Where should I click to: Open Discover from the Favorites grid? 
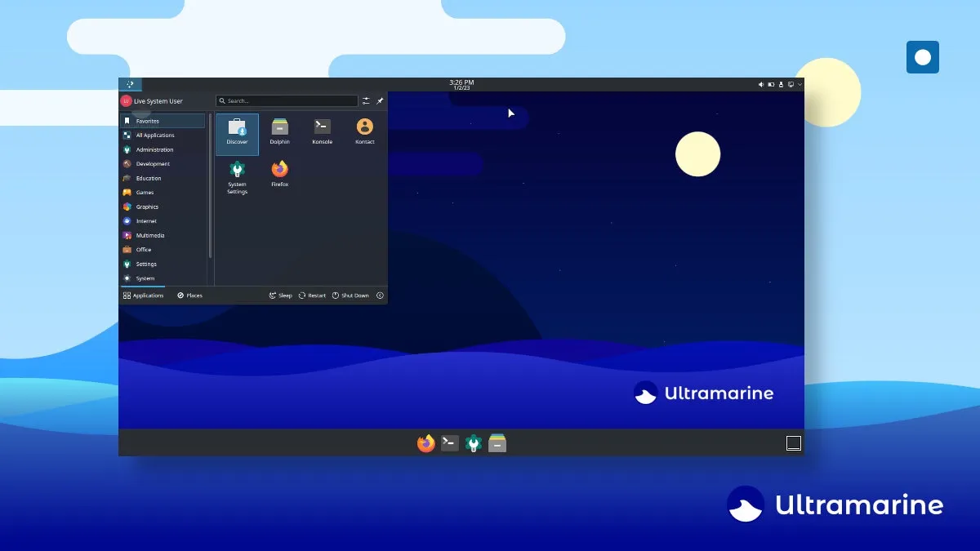[x=237, y=133]
